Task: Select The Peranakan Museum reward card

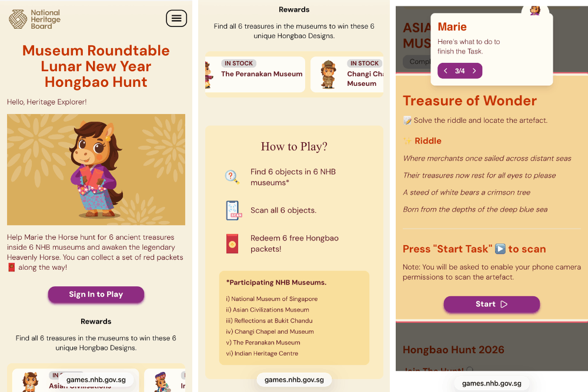Action: point(255,74)
